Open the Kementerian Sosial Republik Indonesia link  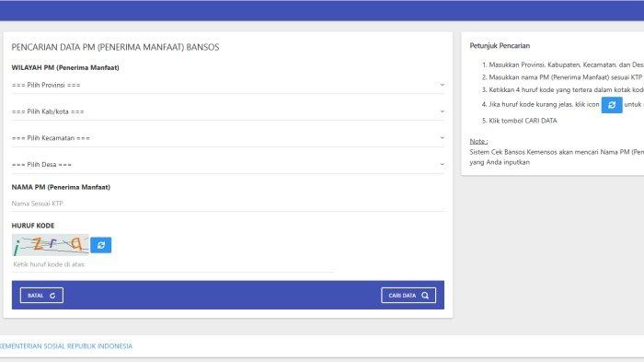coord(66,346)
